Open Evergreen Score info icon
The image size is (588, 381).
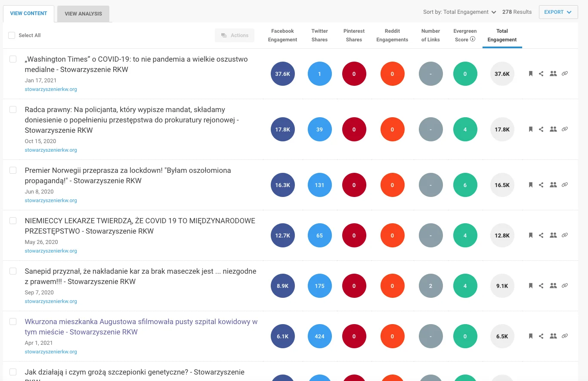473,39
